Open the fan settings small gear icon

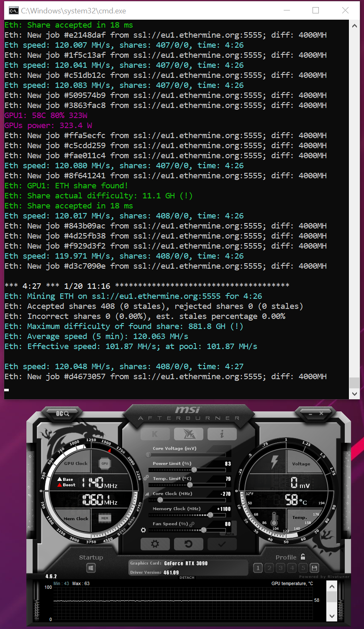[143, 530]
